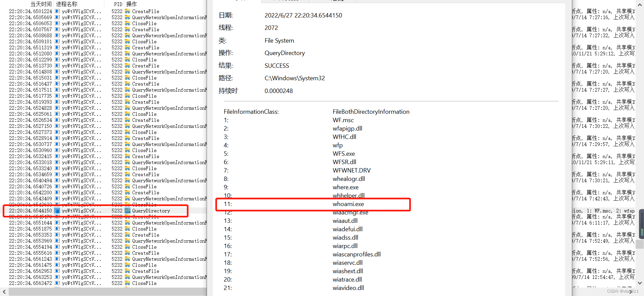Click the whealogr.dll entry
The image size is (644, 296).
348,179
